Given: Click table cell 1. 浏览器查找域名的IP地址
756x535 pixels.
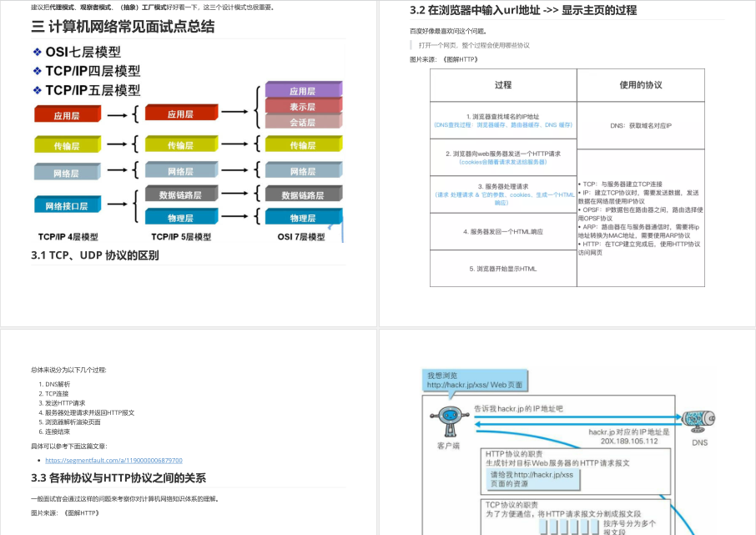Looking at the screenshot, I should [503, 120].
